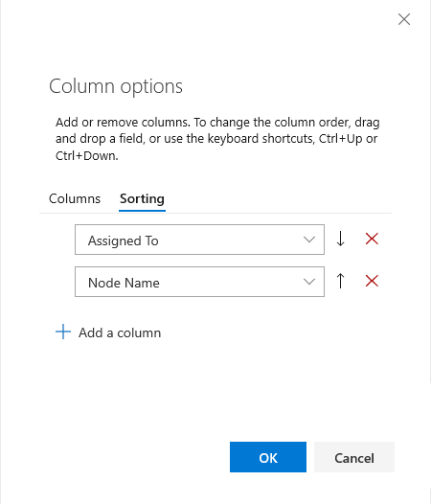Select the Sorting tab
This screenshot has width=431, height=504.
click(142, 198)
